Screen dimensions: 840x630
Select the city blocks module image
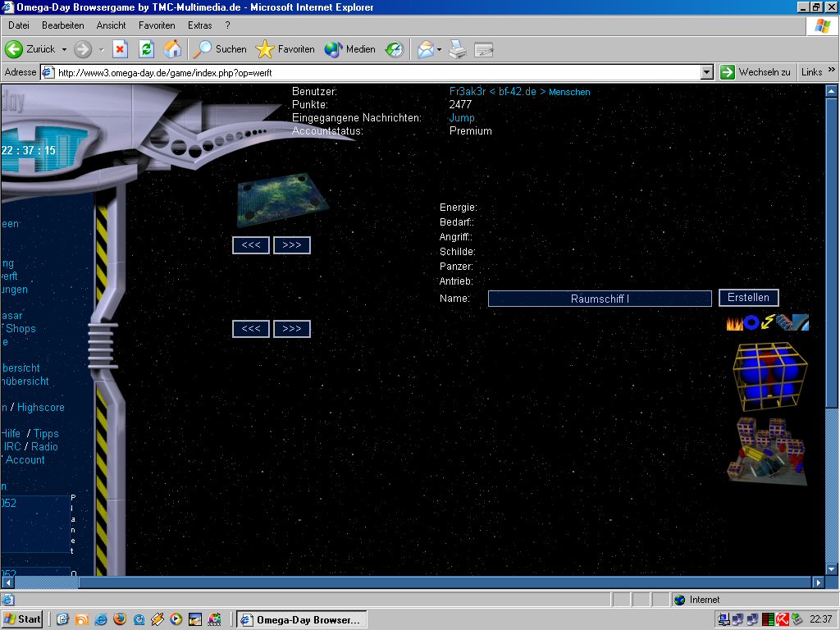pyautogui.click(x=767, y=451)
